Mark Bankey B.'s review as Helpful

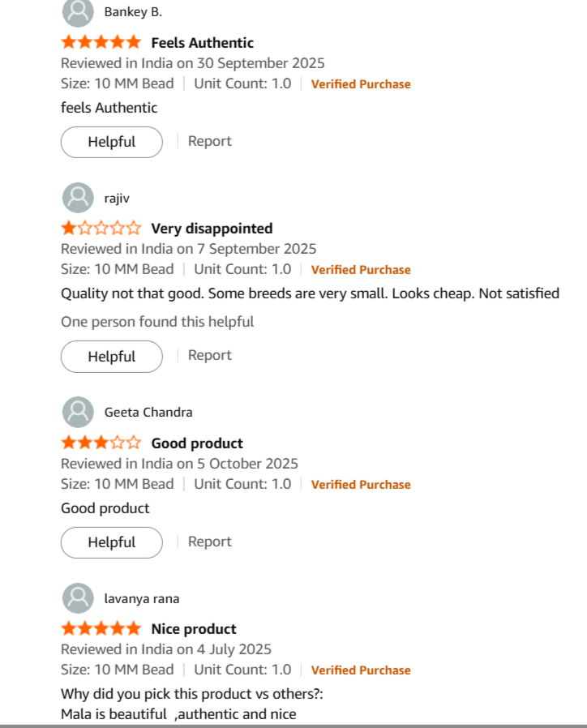[112, 142]
